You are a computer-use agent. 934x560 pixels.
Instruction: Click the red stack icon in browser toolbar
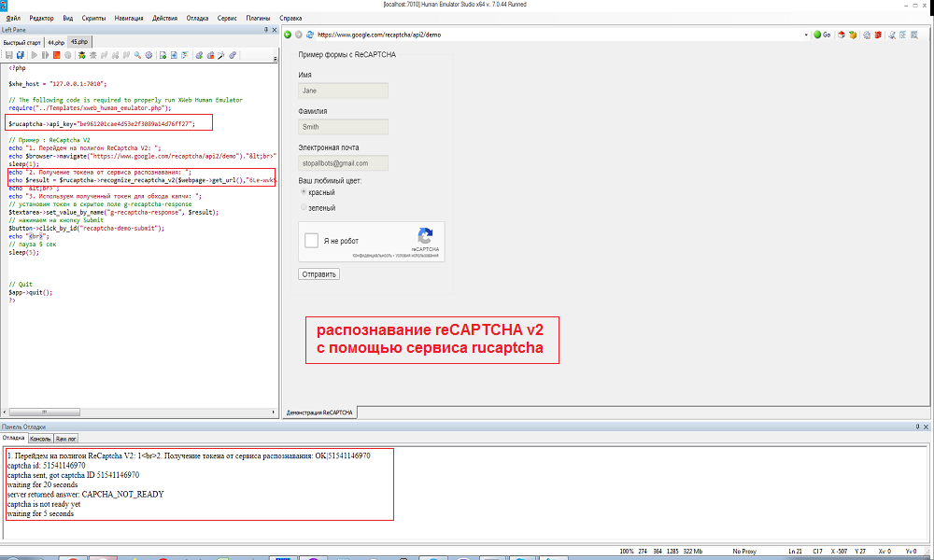(878, 35)
